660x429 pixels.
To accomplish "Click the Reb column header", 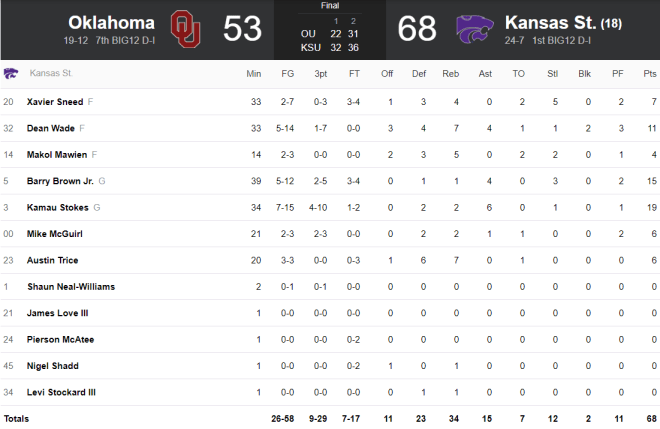I will [x=450, y=74].
